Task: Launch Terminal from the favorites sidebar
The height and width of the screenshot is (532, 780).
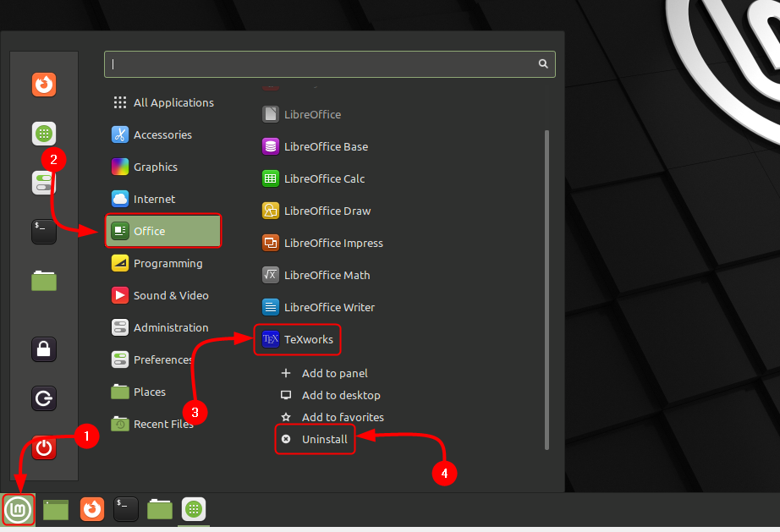Action: 44,232
